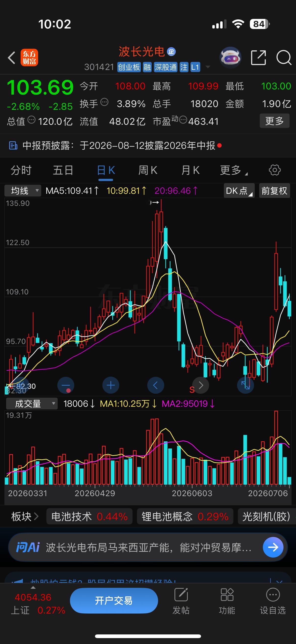The height and width of the screenshot is (644, 296).
Task: Tap the 融 margin tag
Action: coord(147,67)
